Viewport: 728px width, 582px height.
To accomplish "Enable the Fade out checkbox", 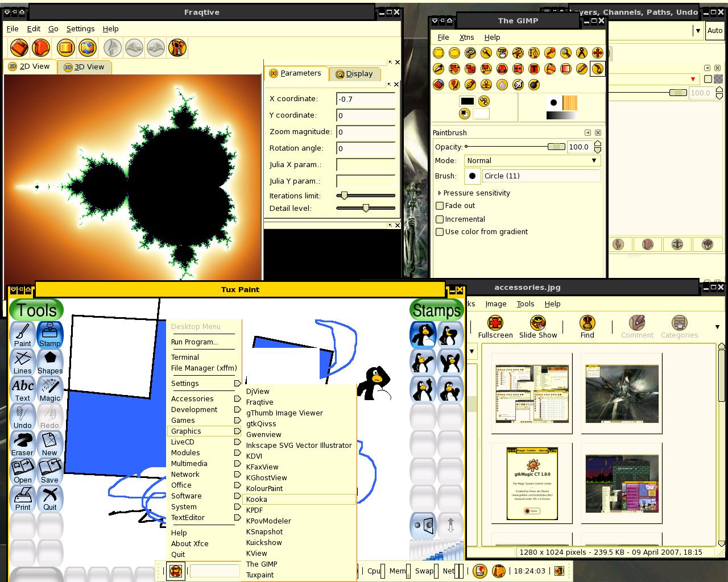I will pos(440,206).
